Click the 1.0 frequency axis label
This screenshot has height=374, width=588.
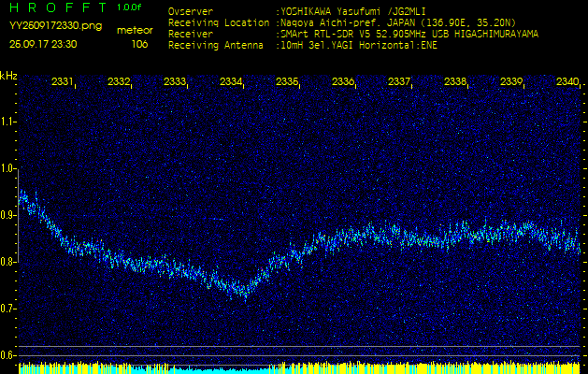point(8,168)
